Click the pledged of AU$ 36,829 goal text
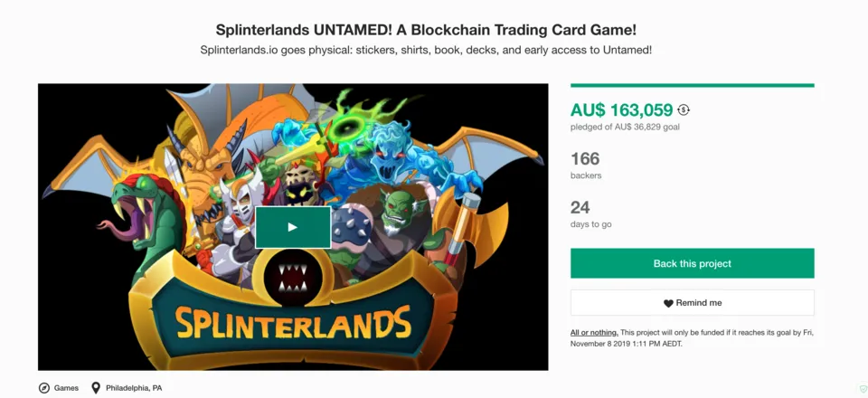The width and height of the screenshot is (868, 398). tap(625, 127)
